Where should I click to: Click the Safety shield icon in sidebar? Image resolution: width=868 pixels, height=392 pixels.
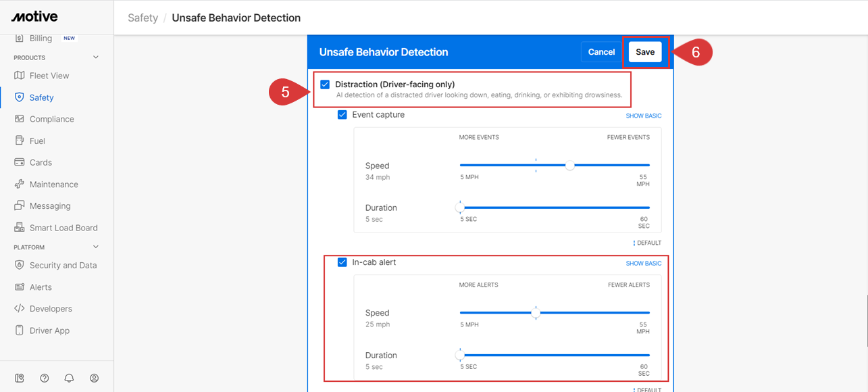click(19, 97)
